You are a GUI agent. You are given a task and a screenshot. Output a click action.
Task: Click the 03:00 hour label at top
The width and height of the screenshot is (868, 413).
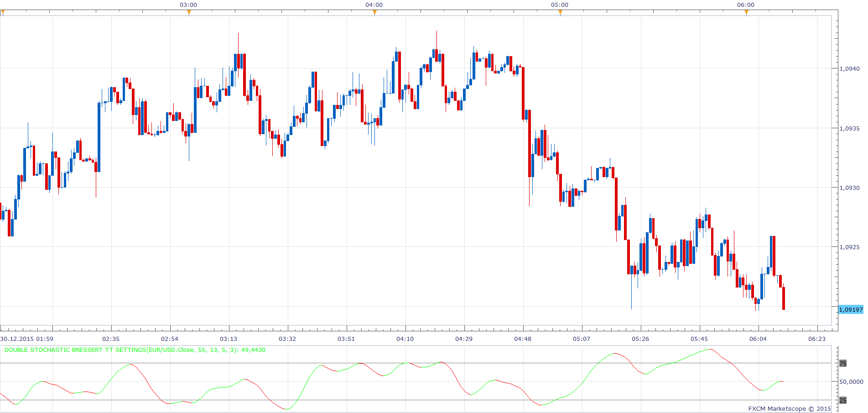(x=188, y=5)
